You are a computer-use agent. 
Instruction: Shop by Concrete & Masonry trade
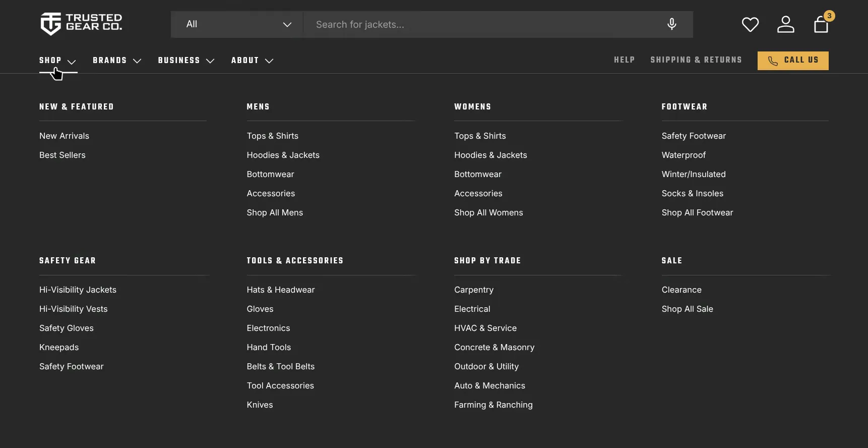tap(494, 347)
